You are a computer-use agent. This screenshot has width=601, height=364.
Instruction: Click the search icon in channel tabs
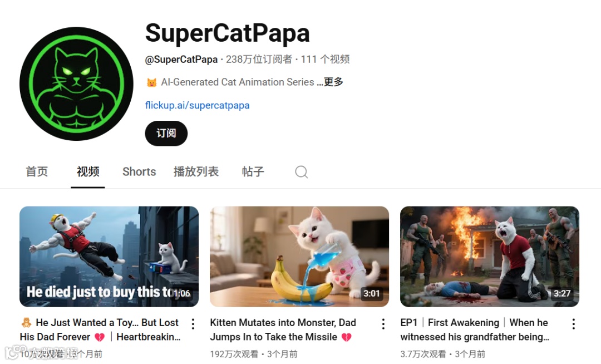(x=301, y=171)
